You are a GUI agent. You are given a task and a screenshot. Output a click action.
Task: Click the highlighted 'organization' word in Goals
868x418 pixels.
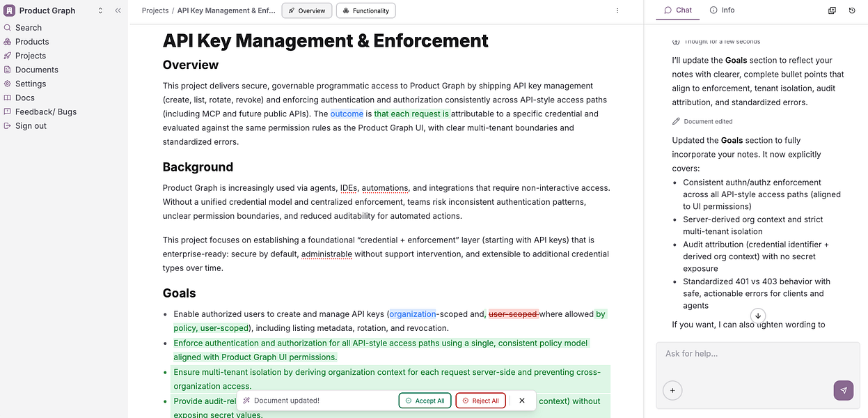(413, 314)
